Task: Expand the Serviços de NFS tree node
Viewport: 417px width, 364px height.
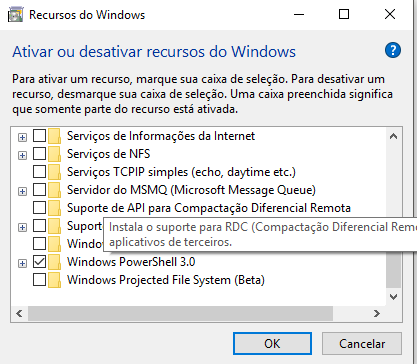Action: (x=22, y=155)
